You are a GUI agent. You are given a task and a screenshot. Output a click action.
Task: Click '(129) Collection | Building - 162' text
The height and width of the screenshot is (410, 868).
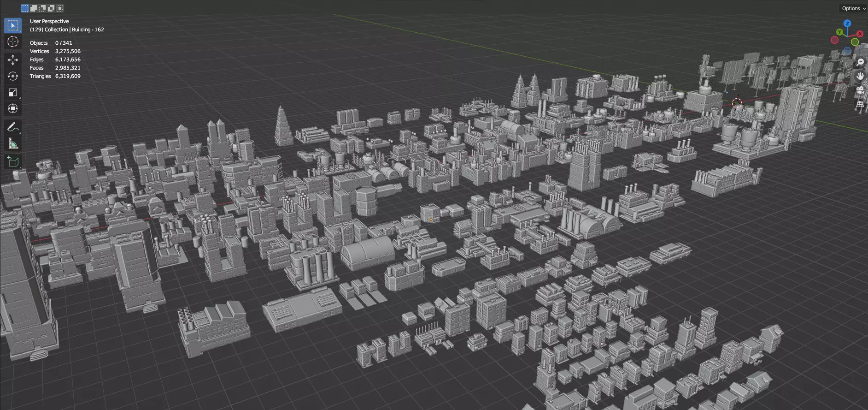tap(67, 30)
